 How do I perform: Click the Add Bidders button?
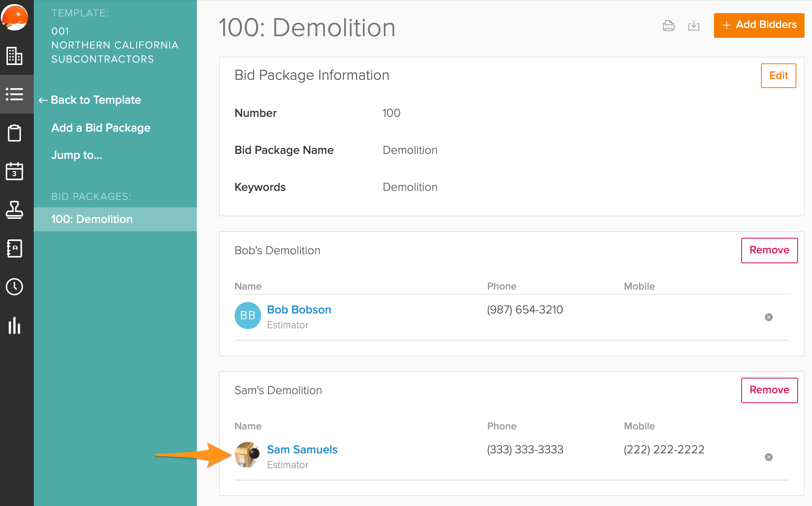click(x=759, y=25)
